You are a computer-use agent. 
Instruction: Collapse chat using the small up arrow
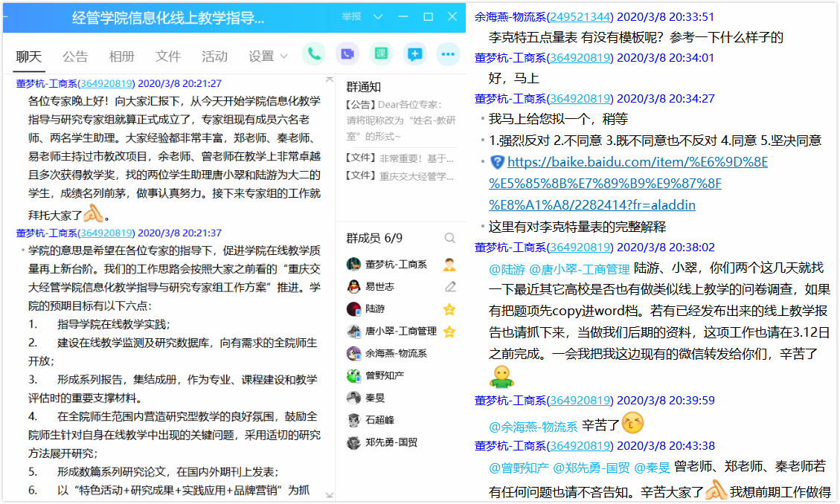tap(330, 80)
